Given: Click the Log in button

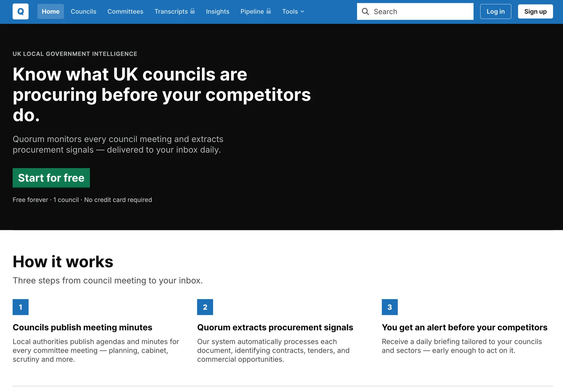Looking at the screenshot, I should [496, 11].
